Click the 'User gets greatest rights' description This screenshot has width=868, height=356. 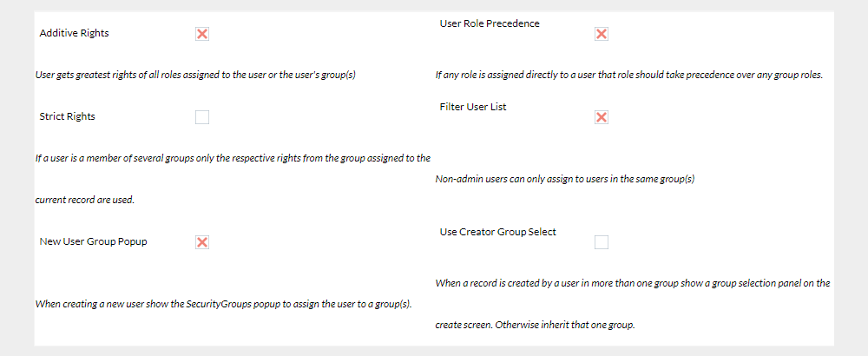pyautogui.click(x=196, y=75)
